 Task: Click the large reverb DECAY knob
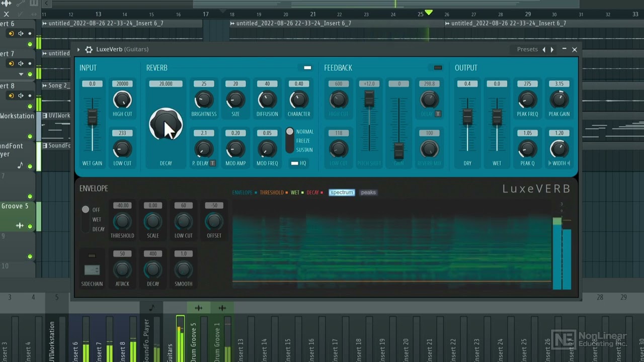166,124
